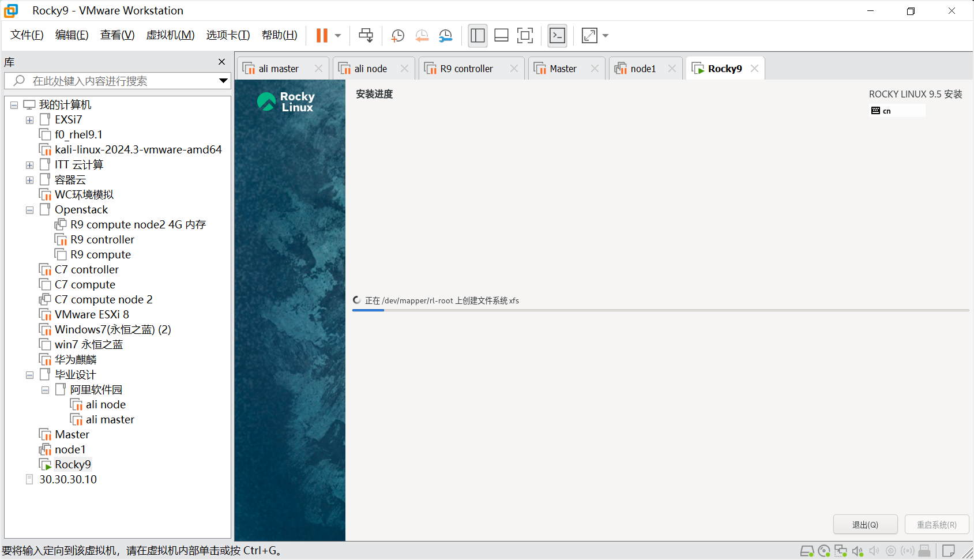Toggle the library sidebar view icon
This screenshot has height=560, width=974.
(477, 36)
